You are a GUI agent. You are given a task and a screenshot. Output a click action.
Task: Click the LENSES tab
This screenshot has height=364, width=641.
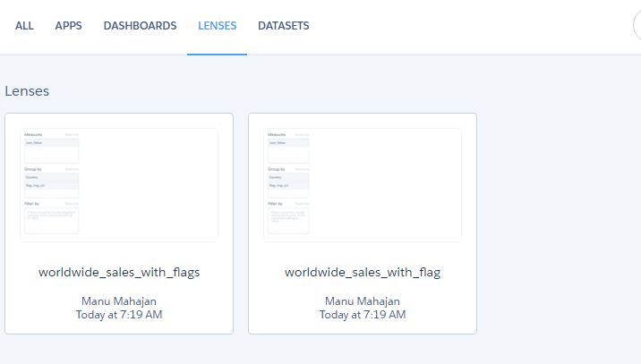pyautogui.click(x=217, y=26)
